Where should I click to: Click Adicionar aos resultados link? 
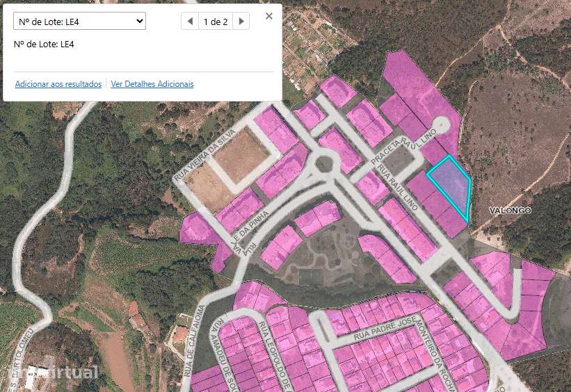coord(58,84)
